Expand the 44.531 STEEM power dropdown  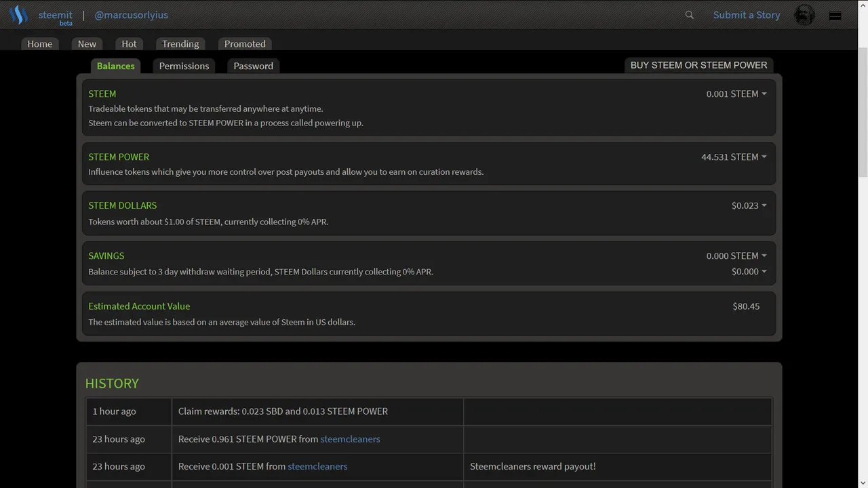pos(734,157)
